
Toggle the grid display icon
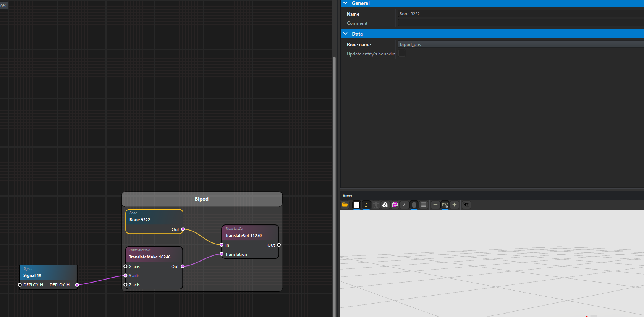point(357,205)
